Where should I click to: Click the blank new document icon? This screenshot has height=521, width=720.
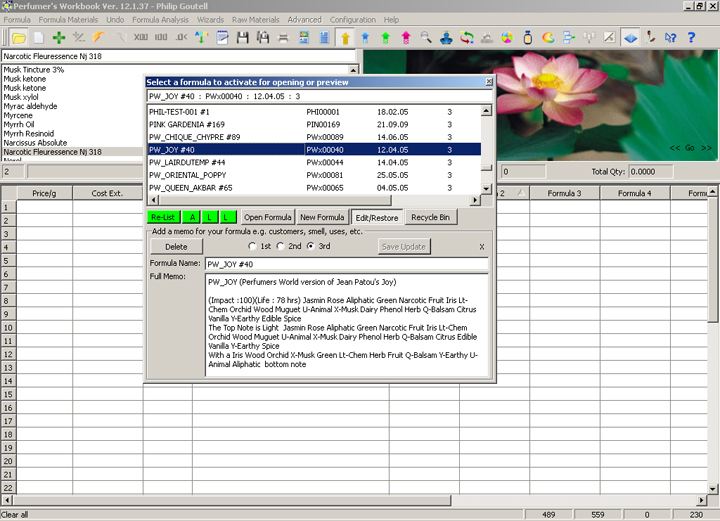(x=39, y=38)
